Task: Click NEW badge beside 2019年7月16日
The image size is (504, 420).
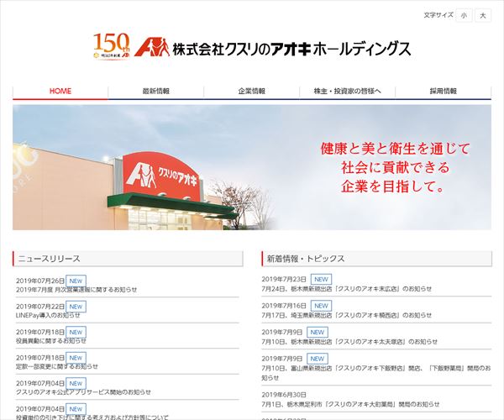Action: pos(321,306)
